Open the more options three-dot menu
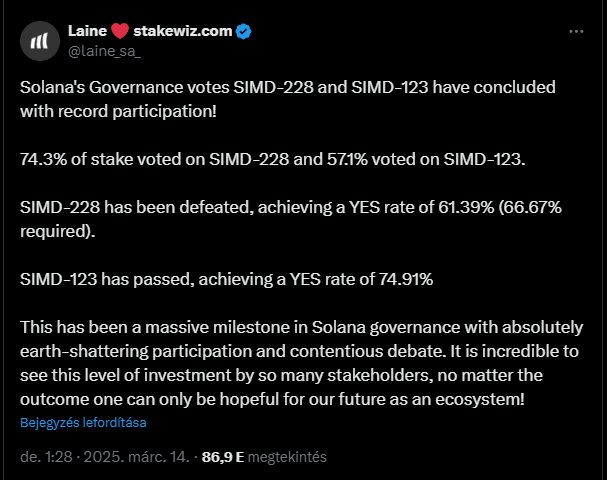 [x=576, y=31]
